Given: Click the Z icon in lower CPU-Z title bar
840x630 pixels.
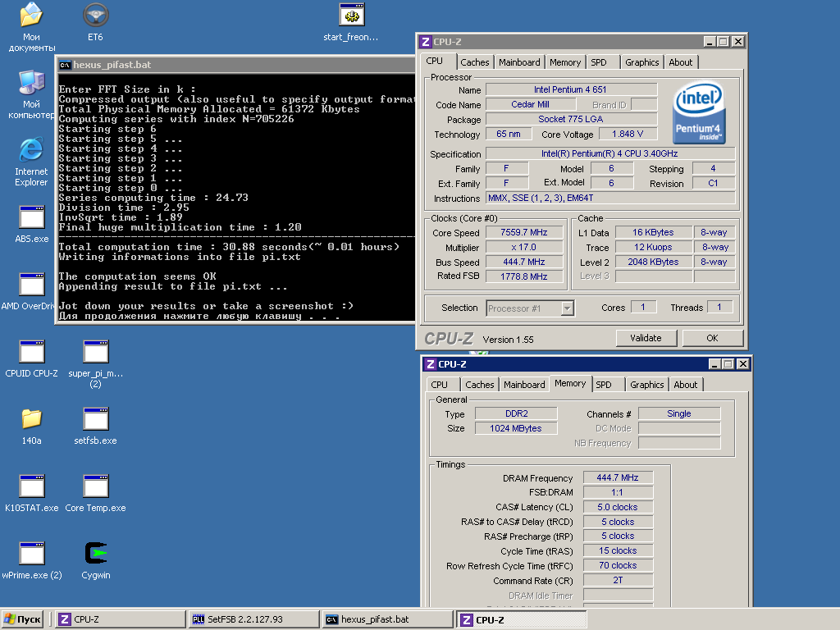Looking at the screenshot, I should pos(430,364).
